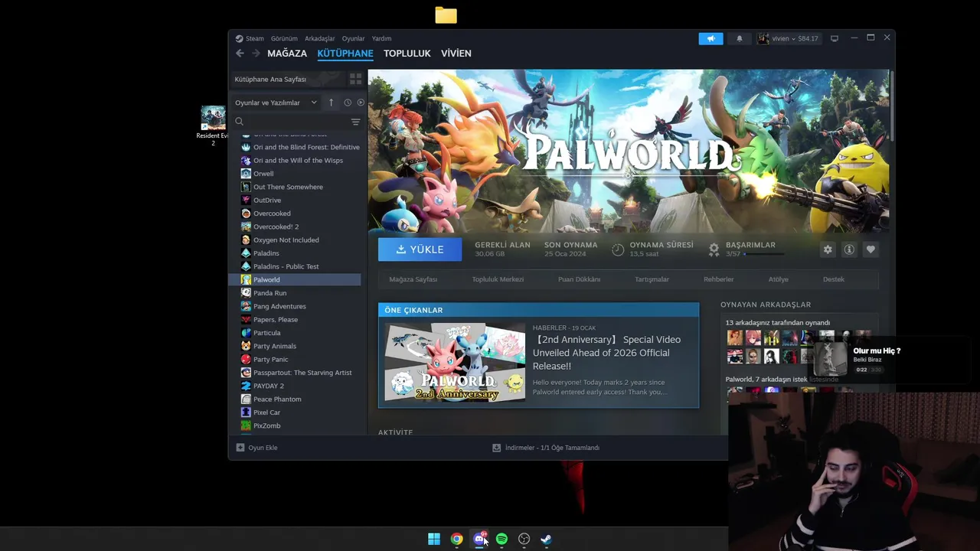Image resolution: width=980 pixels, height=551 pixels.
Task: Click the blue YÜKLE install button
Action: [x=420, y=249]
